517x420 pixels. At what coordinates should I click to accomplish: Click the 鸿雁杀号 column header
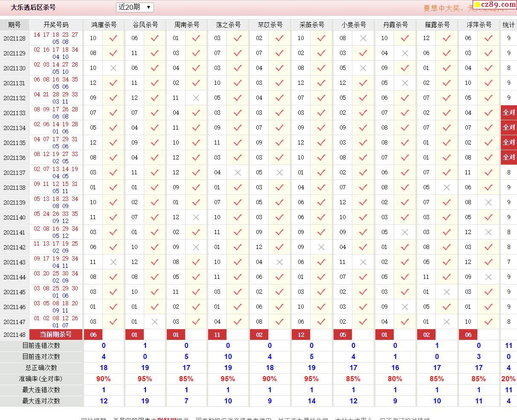(104, 25)
